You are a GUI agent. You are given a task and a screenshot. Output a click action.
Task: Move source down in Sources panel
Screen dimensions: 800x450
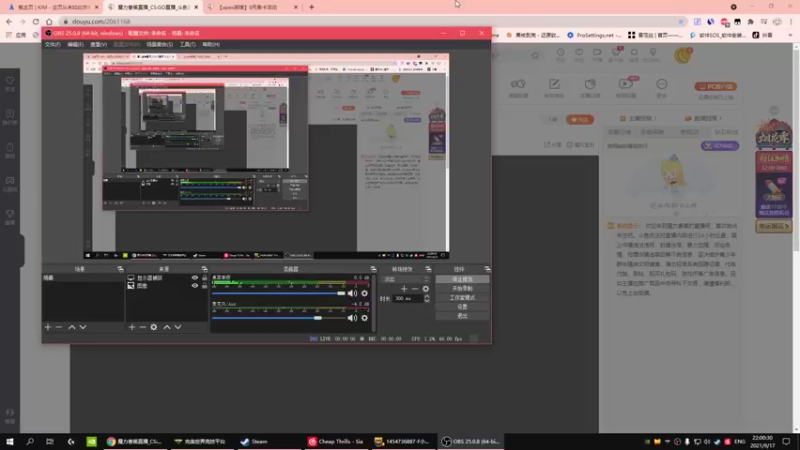pyautogui.click(x=178, y=327)
